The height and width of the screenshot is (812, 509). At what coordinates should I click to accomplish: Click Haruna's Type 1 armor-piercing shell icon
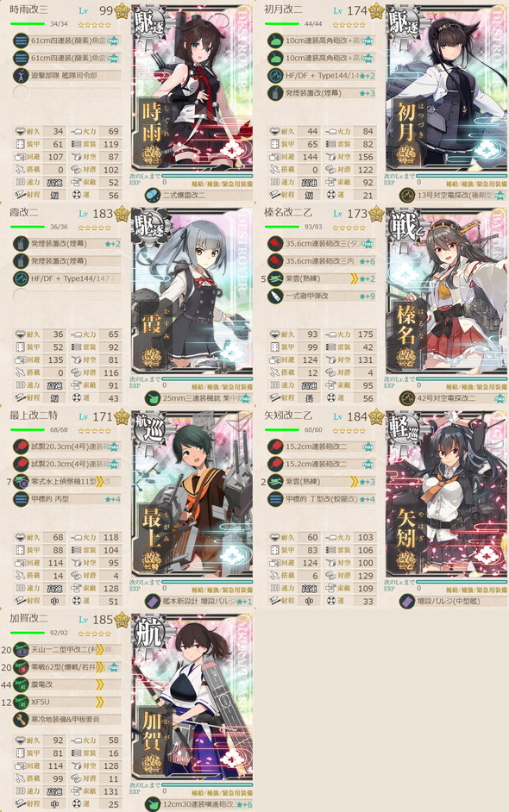pos(274,297)
